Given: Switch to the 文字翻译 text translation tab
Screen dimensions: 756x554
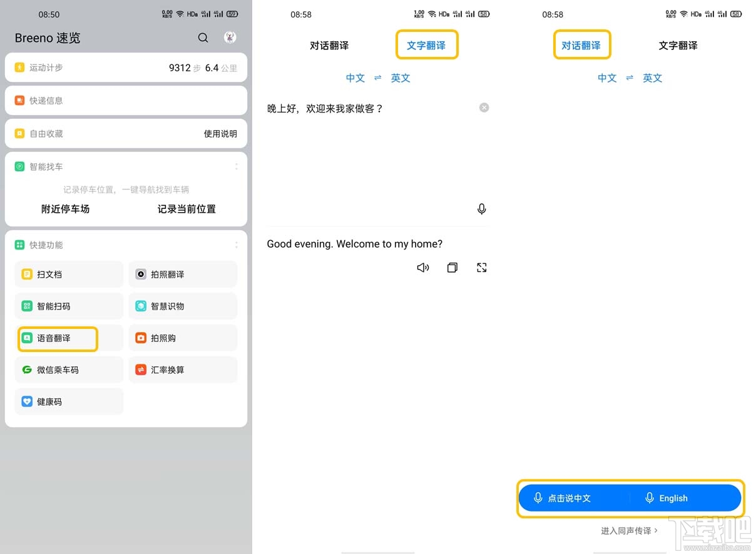Looking at the screenshot, I should [x=427, y=44].
